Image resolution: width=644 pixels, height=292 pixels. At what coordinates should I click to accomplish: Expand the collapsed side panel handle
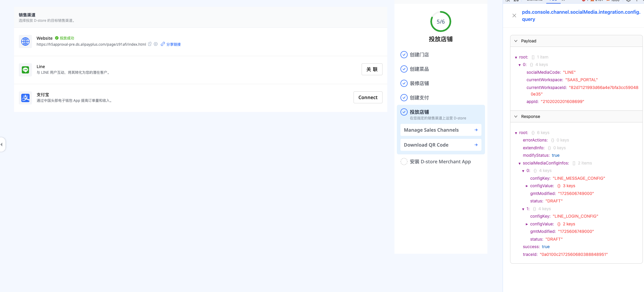(2, 145)
